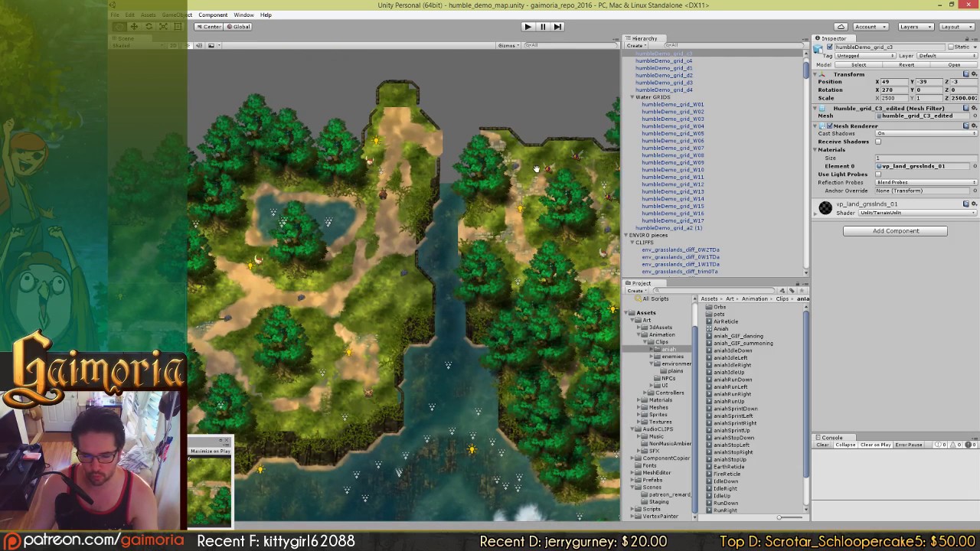Open the Gizmos dropdown
This screenshot has height=551, width=980.
tap(508, 45)
